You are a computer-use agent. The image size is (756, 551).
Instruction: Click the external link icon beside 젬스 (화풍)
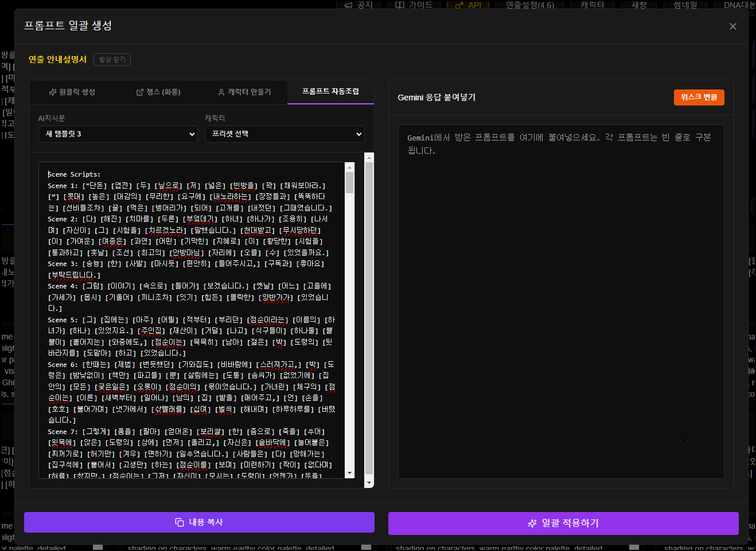click(140, 92)
